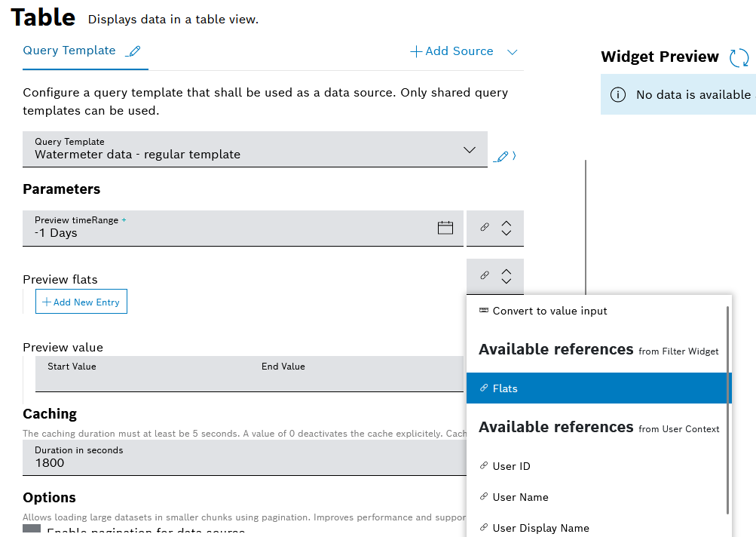Open the calendar picker for Preview timeRange

(x=445, y=228)
